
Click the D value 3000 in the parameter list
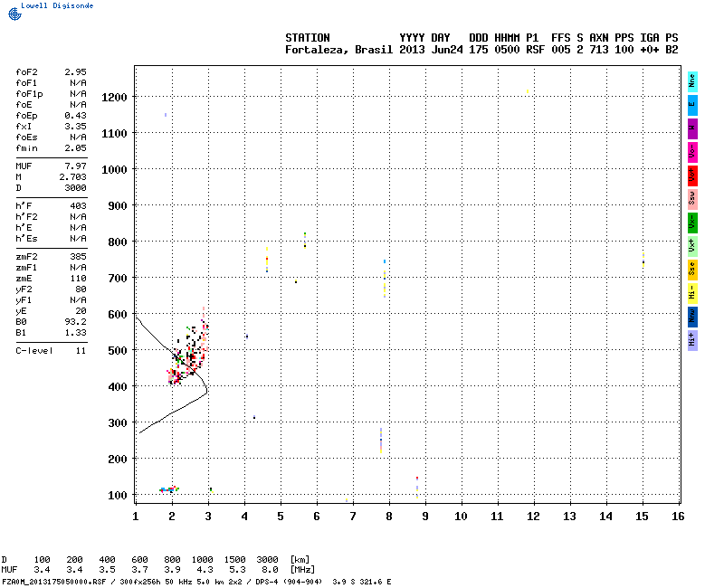pyautogui.click(x=75, y=188)
